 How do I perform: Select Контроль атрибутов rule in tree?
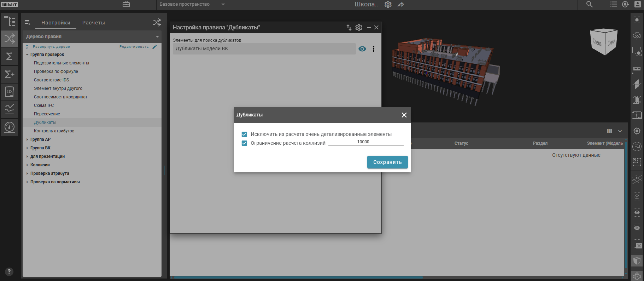click(x=54, y=131)
